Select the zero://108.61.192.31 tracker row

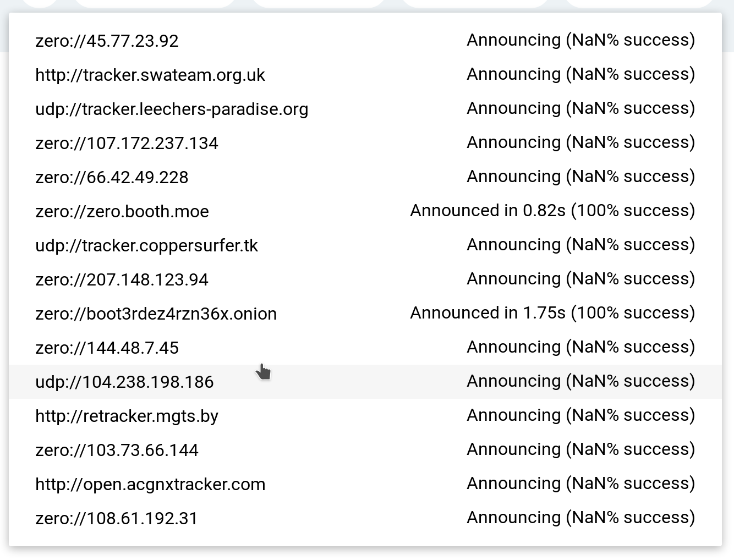[116, 519]
